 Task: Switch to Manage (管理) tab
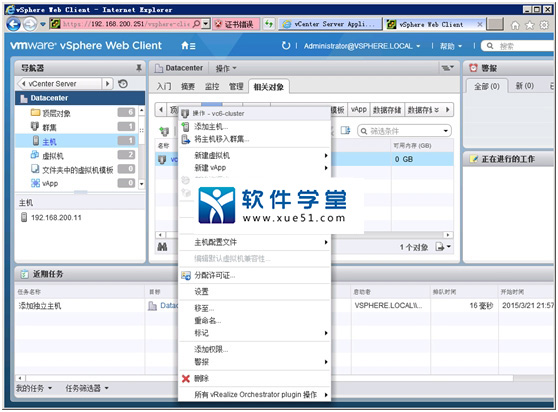(236, 86)
